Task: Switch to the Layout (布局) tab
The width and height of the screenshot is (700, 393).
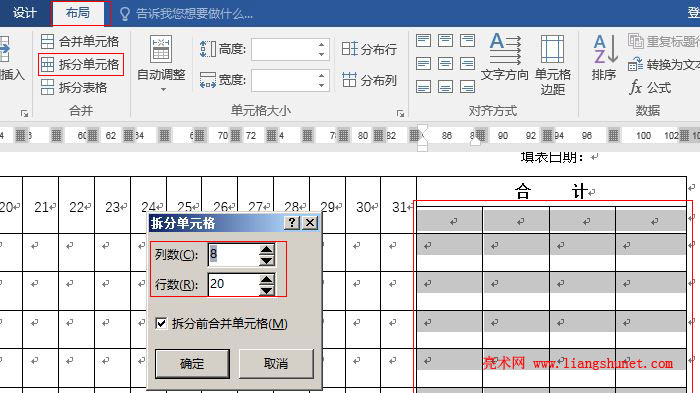Action: pyautogui.click(x=78, y=13)
